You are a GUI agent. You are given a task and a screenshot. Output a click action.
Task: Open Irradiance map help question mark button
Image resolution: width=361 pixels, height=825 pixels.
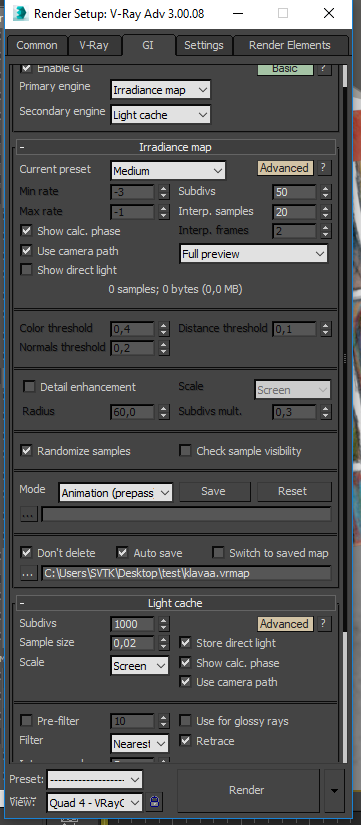tap(324, 168)
